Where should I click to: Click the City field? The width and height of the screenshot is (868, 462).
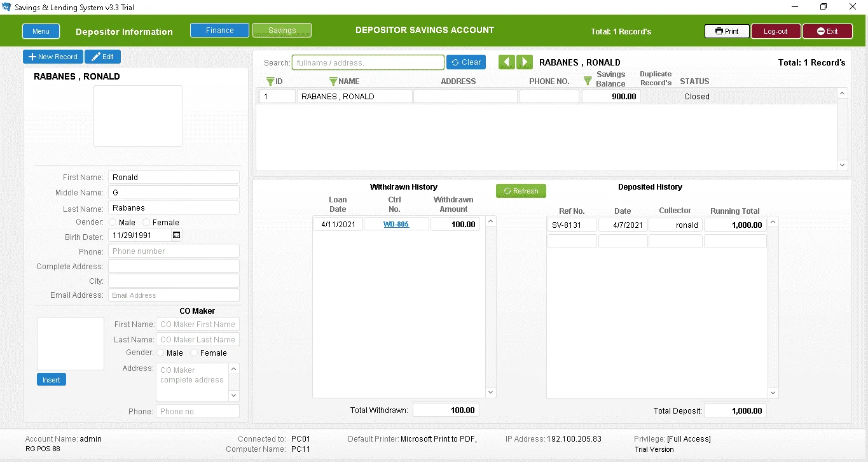[174, 281]
